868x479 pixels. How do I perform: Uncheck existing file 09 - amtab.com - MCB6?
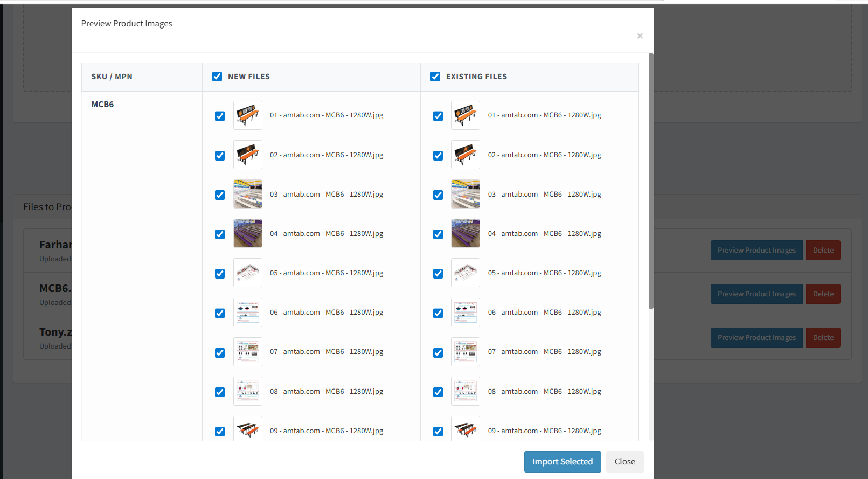point(438,432)
